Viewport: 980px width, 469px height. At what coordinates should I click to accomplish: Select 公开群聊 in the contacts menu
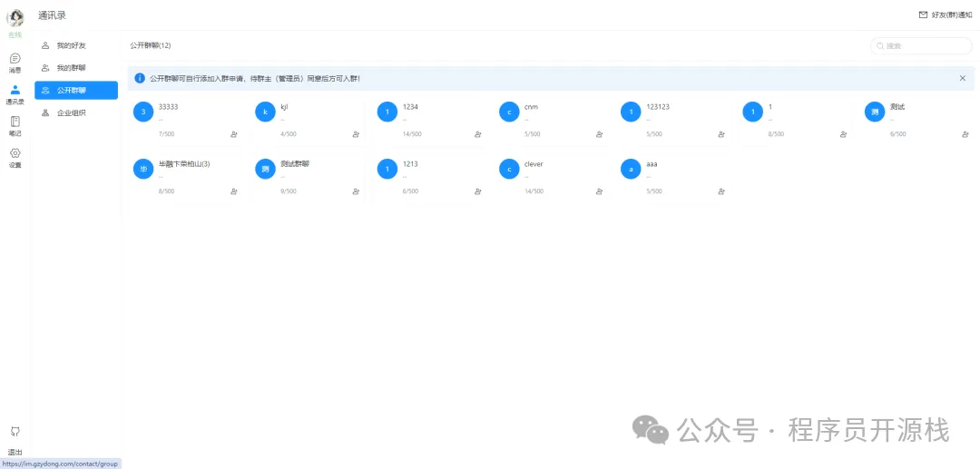(76, 91)
